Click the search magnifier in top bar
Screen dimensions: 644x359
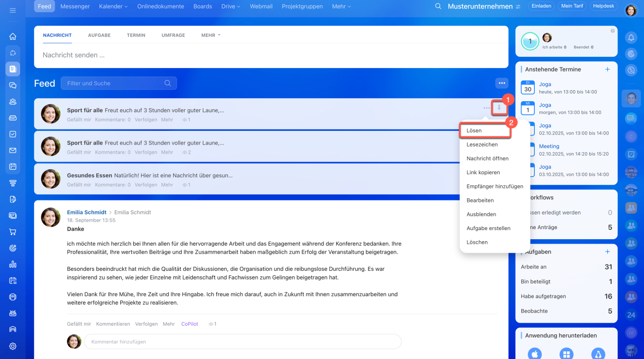coord(438,7)
